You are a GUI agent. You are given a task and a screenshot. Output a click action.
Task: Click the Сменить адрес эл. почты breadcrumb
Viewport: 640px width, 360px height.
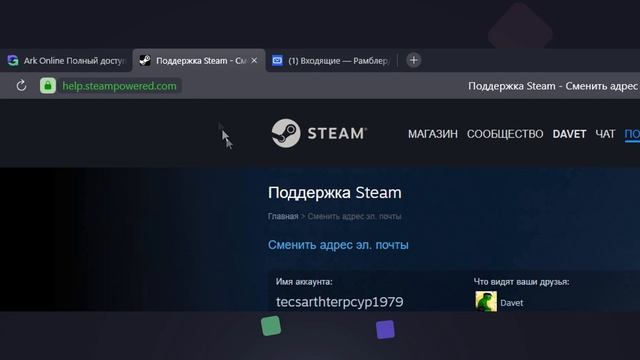(x=354, y=216)
